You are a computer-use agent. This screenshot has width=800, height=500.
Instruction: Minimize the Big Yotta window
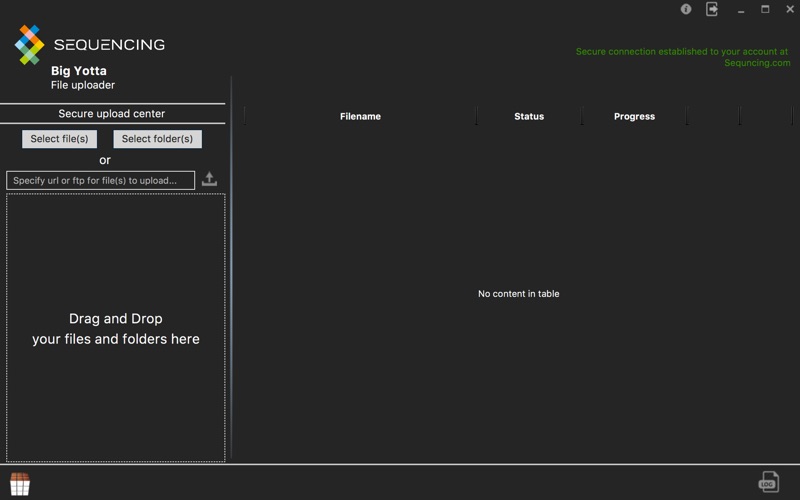[741, 10]
